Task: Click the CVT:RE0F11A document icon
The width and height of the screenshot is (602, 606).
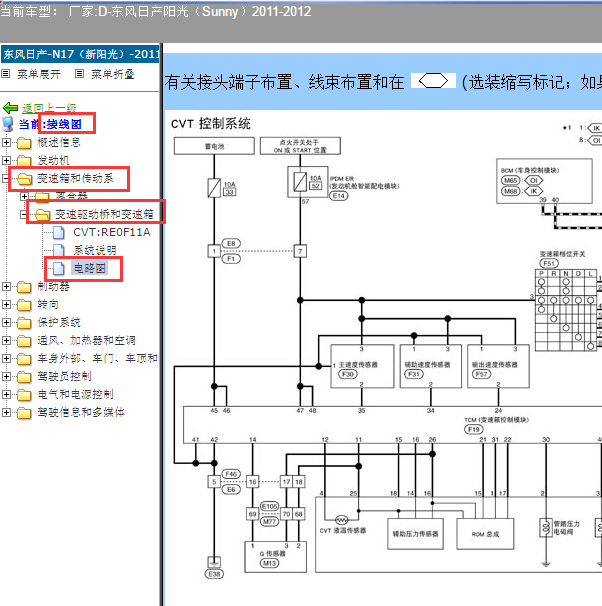Action: [59, 232]
